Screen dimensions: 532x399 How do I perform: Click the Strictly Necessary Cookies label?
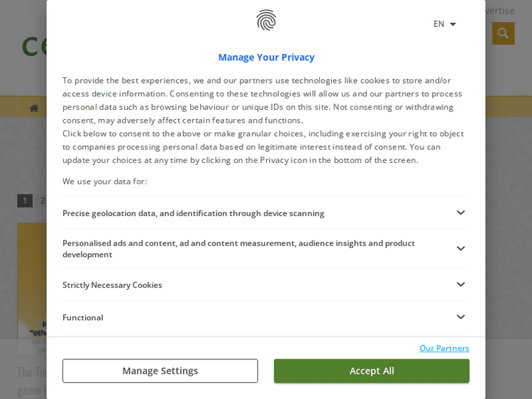tap(112, 285)
